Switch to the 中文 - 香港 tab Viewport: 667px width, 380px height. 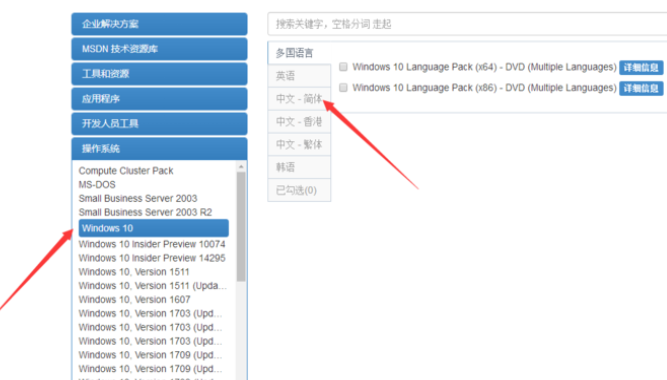(x=299, y=122)
